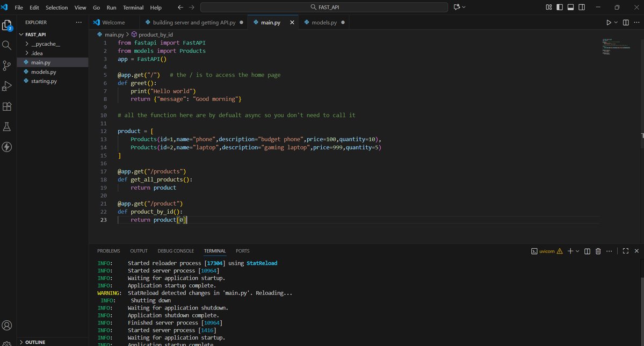Expand the __pycache__ folder
644x346 pixels.
(x=53, y=44)
